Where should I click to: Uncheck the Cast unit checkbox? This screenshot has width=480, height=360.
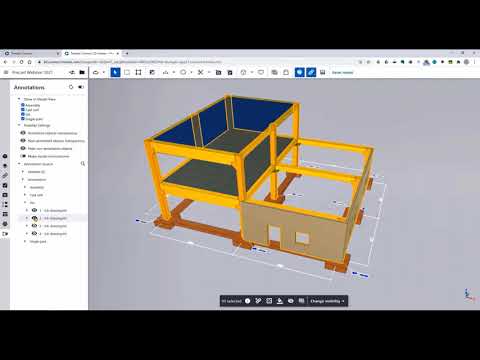23,110
